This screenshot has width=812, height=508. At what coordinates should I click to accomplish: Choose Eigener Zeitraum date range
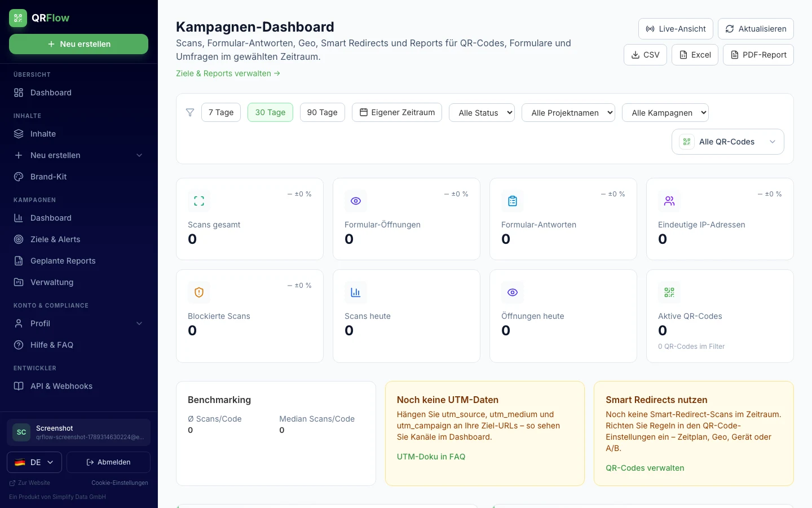[x=397, y=112]
